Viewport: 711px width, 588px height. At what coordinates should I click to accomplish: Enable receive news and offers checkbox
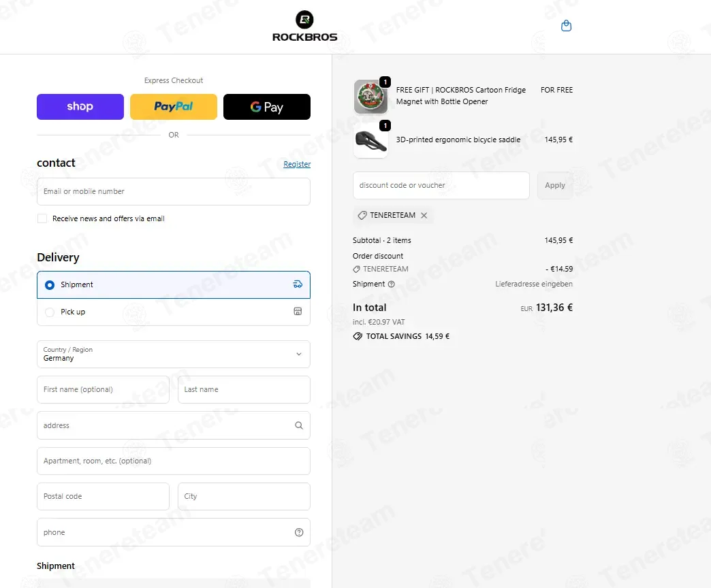[x=42, y=218]
